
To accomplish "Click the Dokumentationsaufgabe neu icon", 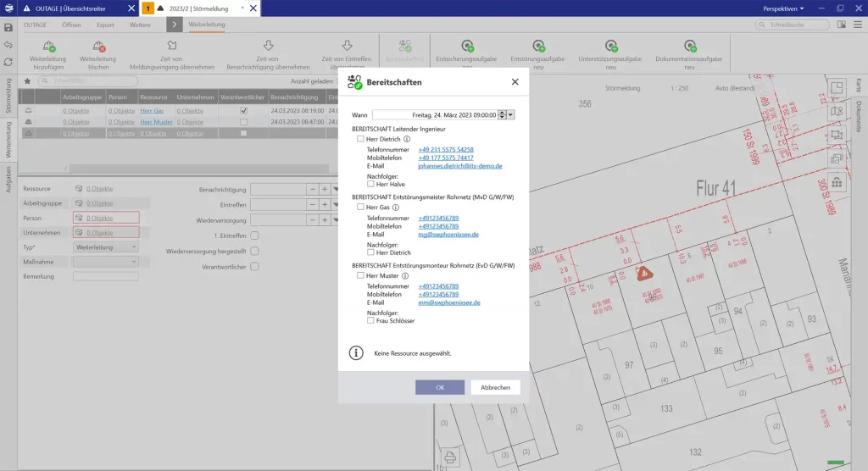I will 690,46.
